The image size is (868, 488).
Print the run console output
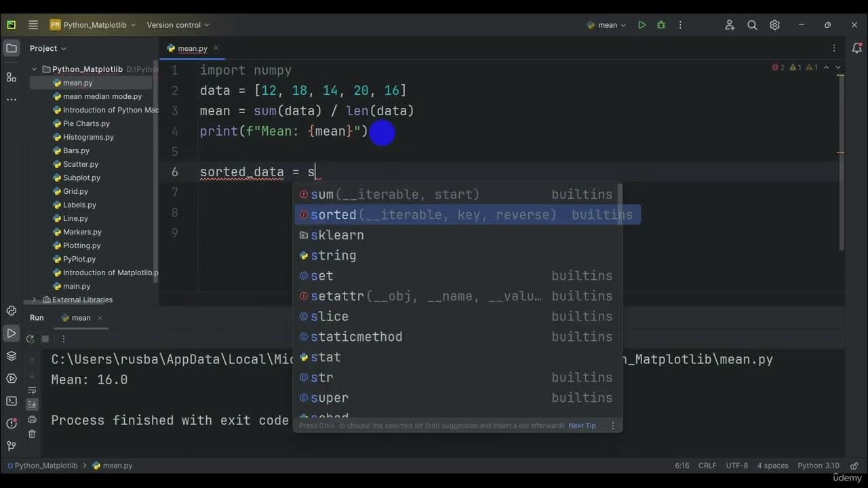[x=32, y=420]
